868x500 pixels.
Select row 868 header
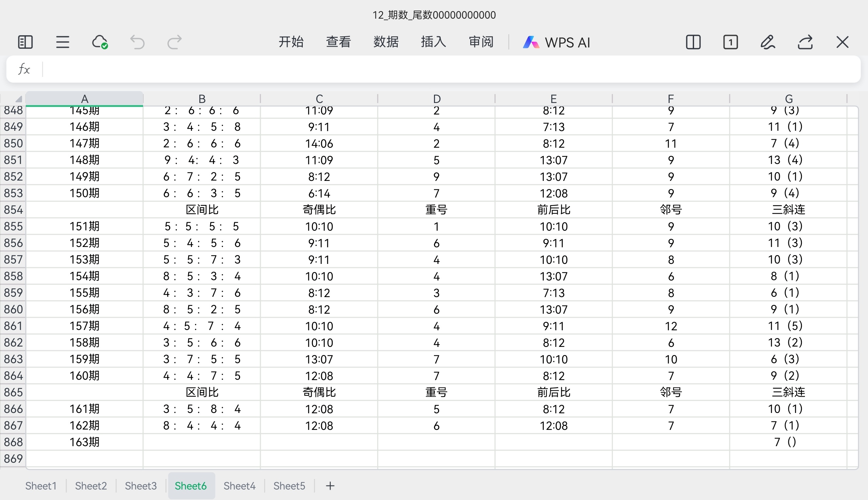click(13, 442)
